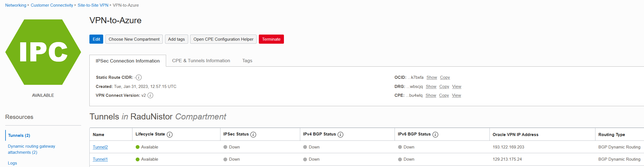Image resolution: width=644 pixels, height=167 pixels.
Task: Navigate to Site-to-Site VPN breadcrumb
Action: point(93,5)
